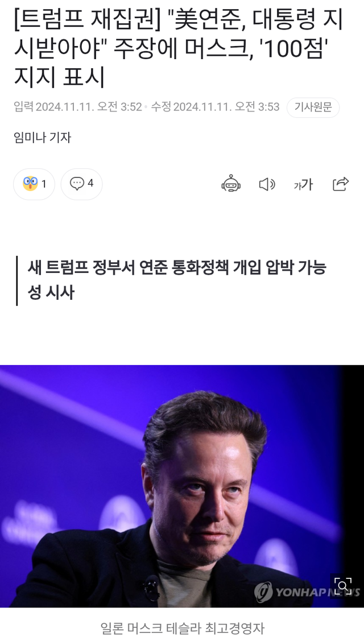Click the subheading about 연준 통화정책 개입
Image resolution: width=364 pixels, height=637 pixels.
pyautogui.click(x=177, y=280)
